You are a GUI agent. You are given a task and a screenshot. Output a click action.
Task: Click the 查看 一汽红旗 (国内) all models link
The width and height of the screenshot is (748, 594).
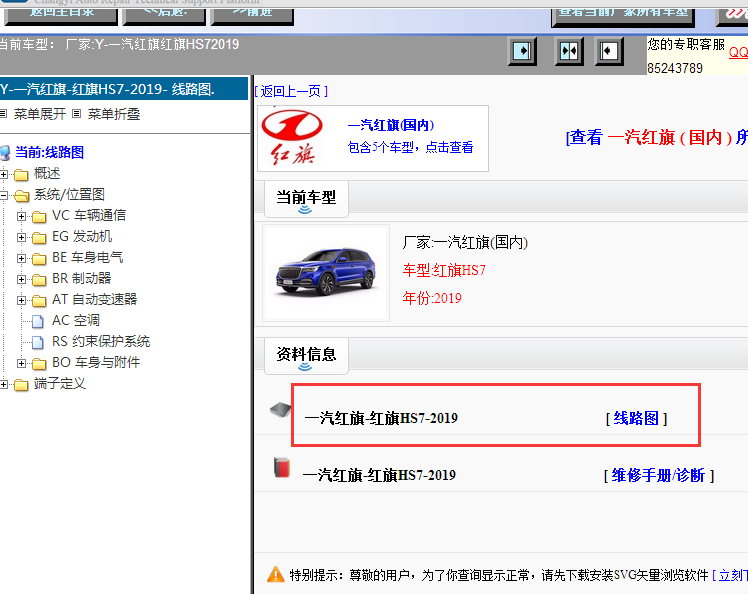(656, 137)
